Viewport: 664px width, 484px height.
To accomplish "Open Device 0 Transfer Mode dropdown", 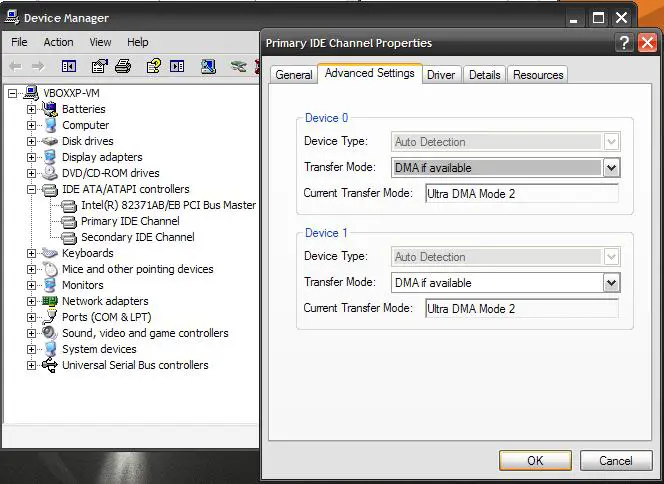I will click(611, 168).
